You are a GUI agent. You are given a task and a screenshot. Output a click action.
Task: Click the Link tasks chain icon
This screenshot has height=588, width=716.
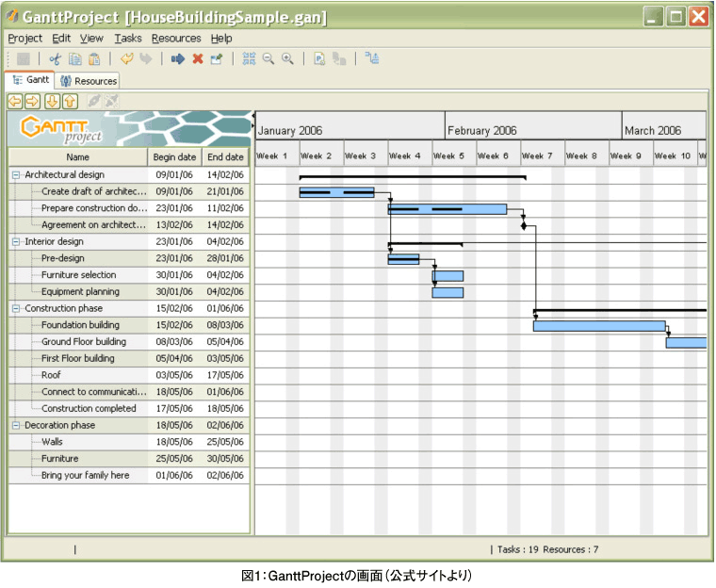click(x=94, y=101)
